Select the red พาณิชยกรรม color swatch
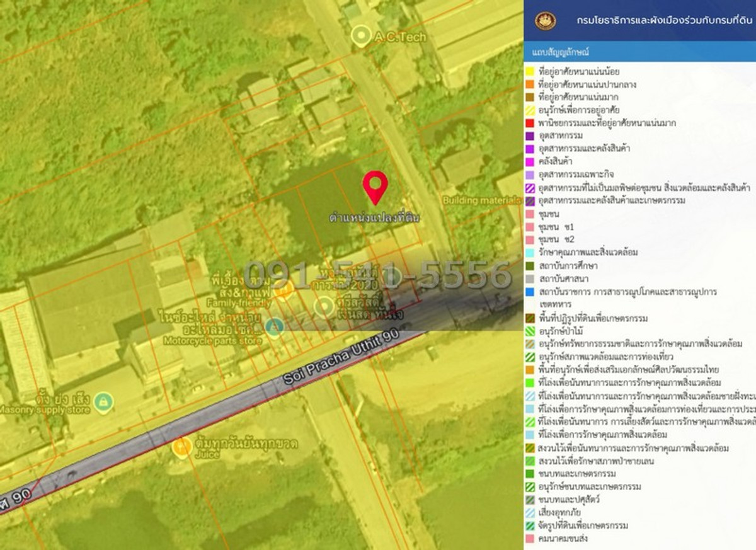Screen dimensions: 756x550 530,122
